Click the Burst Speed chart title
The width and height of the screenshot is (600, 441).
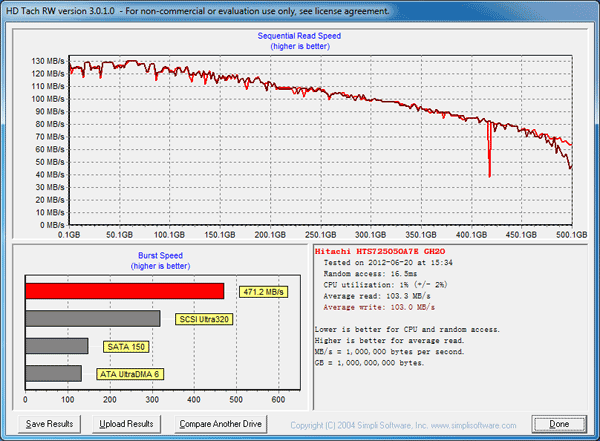point(158,255)
